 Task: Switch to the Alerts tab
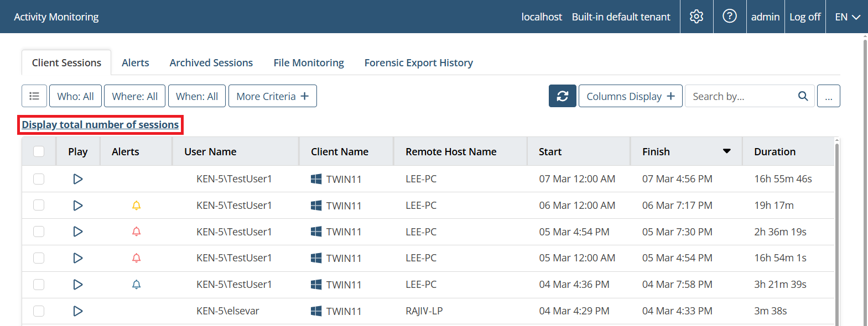pos(136,63)
